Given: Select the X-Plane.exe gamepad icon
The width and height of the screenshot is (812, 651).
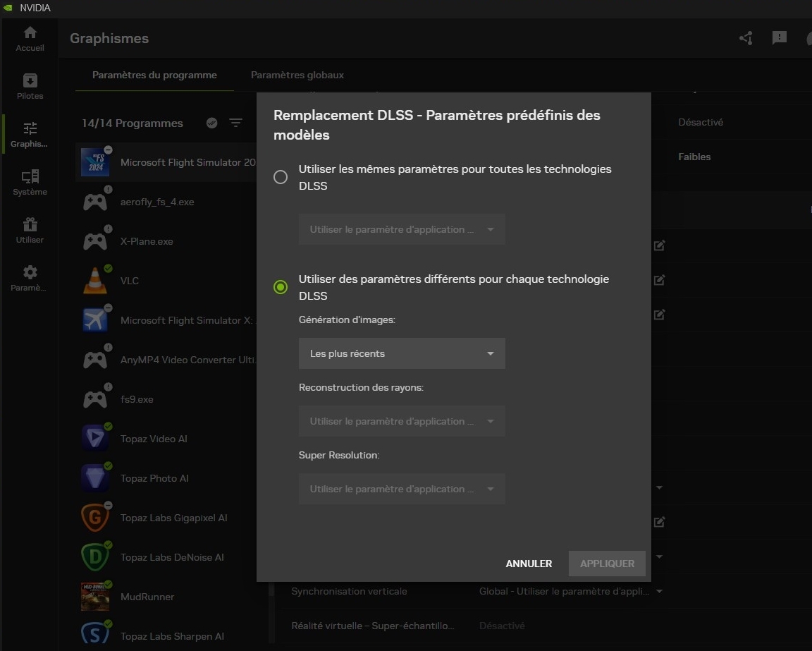Looking at the screenshot, I should point(95,241).
